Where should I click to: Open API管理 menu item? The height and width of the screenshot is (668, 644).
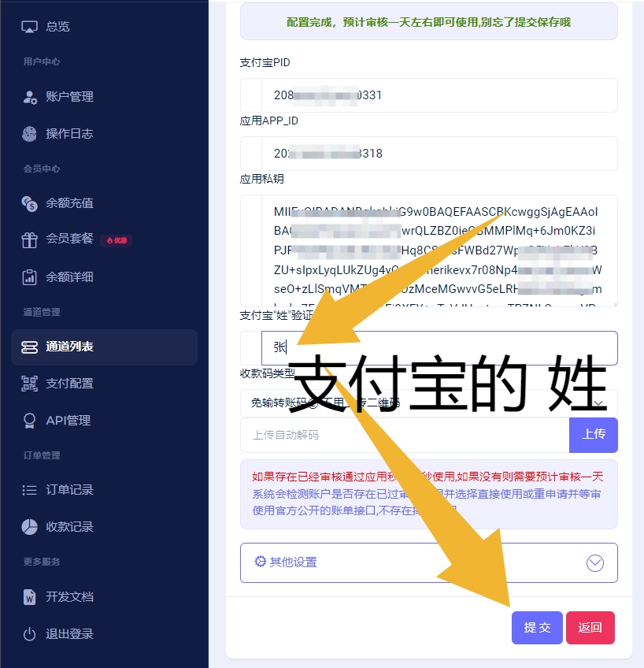68,421
